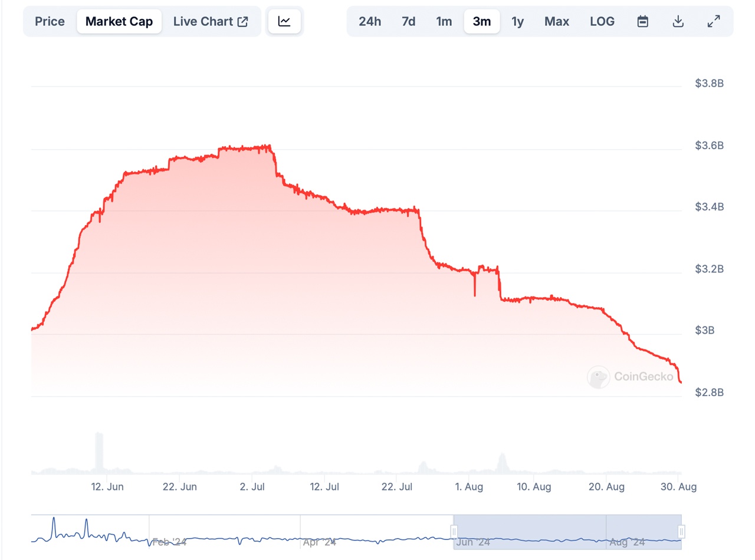The image size is (755, 560).
Task: Select the 24h time range
Action: (x=370, y=22)
